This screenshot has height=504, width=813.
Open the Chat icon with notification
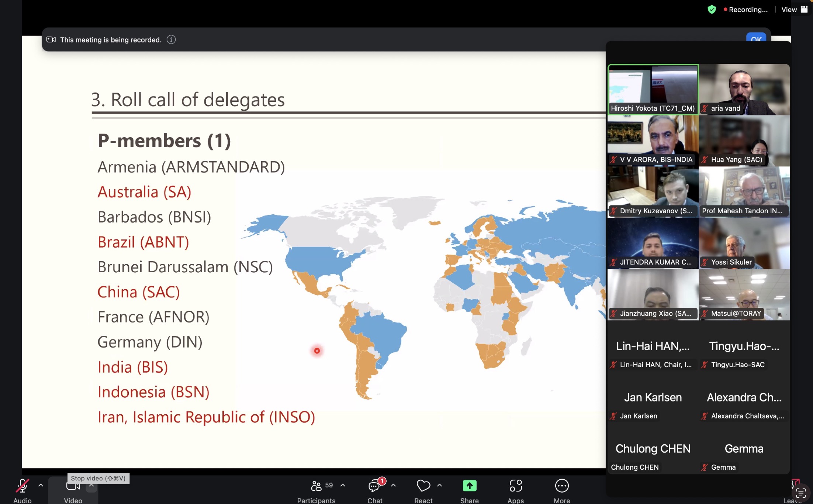coord(374,486)
